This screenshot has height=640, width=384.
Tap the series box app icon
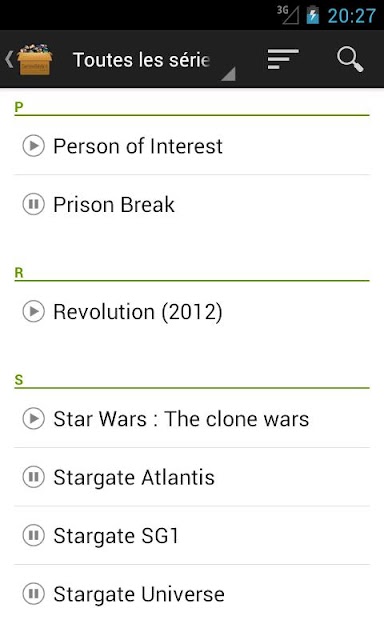[x=35, y=60]
